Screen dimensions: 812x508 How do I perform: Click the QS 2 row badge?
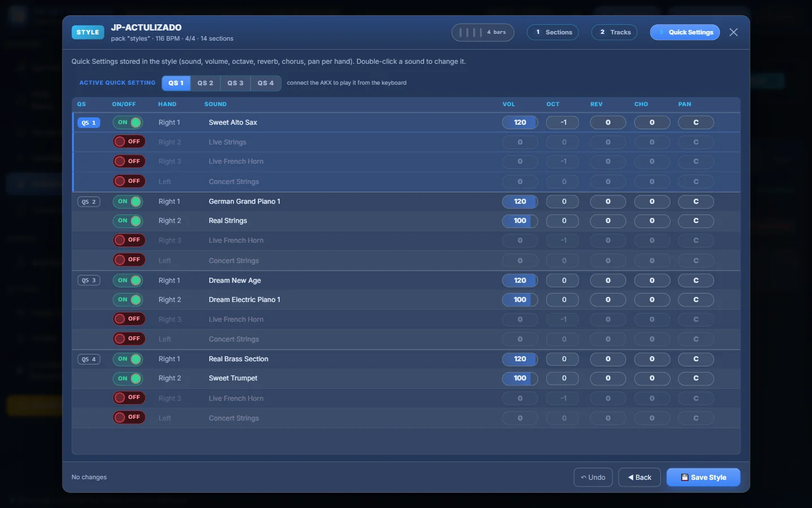coord(89,202)
